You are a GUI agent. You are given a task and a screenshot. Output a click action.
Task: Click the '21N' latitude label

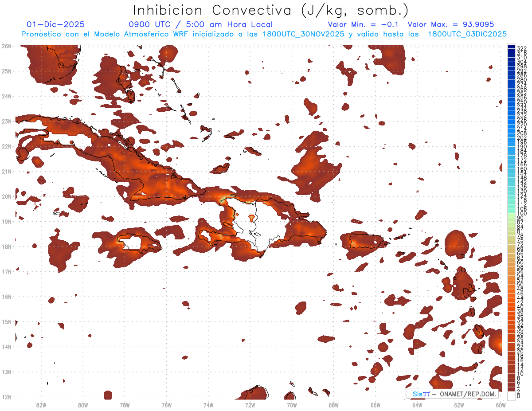[7, 171]
